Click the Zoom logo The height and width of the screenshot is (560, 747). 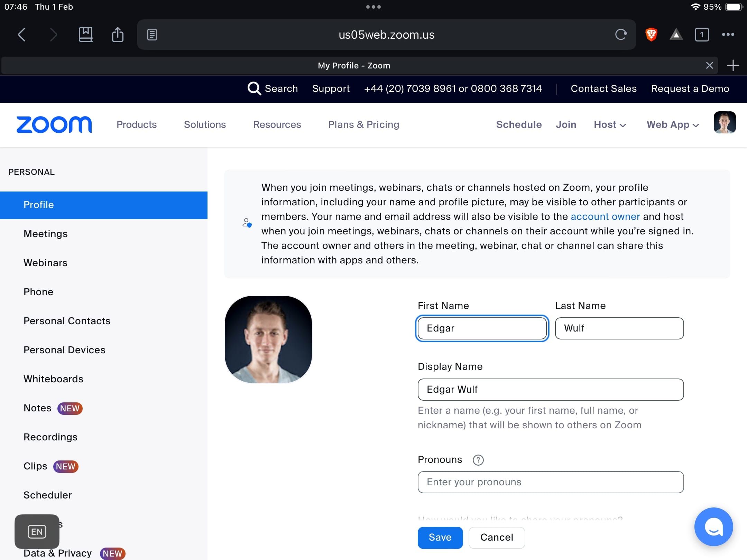[x=54, y=124]
